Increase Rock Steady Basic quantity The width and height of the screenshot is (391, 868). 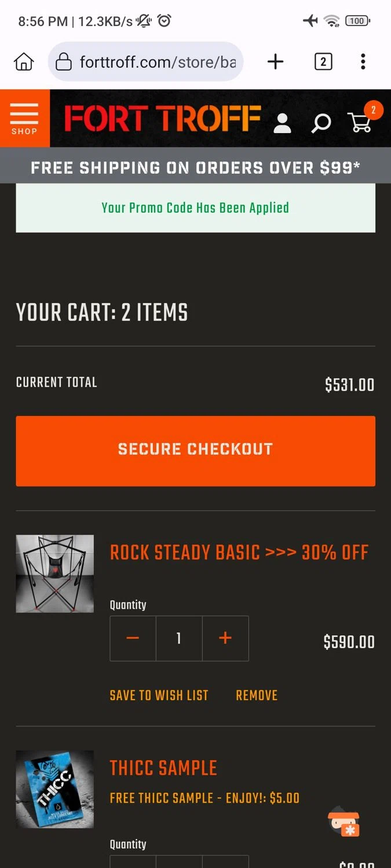tap(225, 638)
